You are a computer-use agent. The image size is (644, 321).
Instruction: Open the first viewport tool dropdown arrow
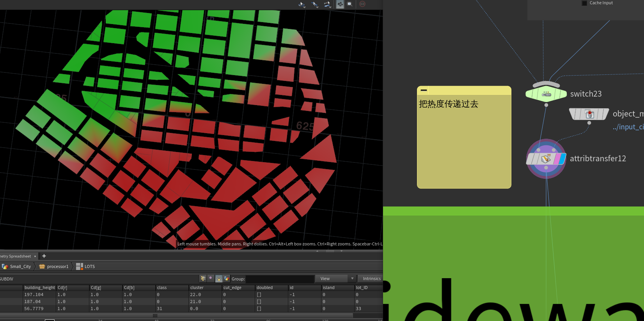[304, 7]
